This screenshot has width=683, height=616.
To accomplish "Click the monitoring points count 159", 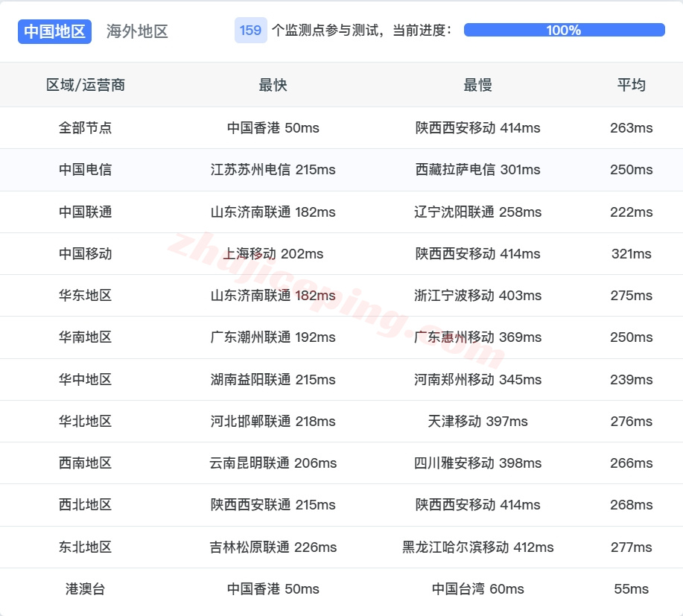I will (x=250, y=31).
